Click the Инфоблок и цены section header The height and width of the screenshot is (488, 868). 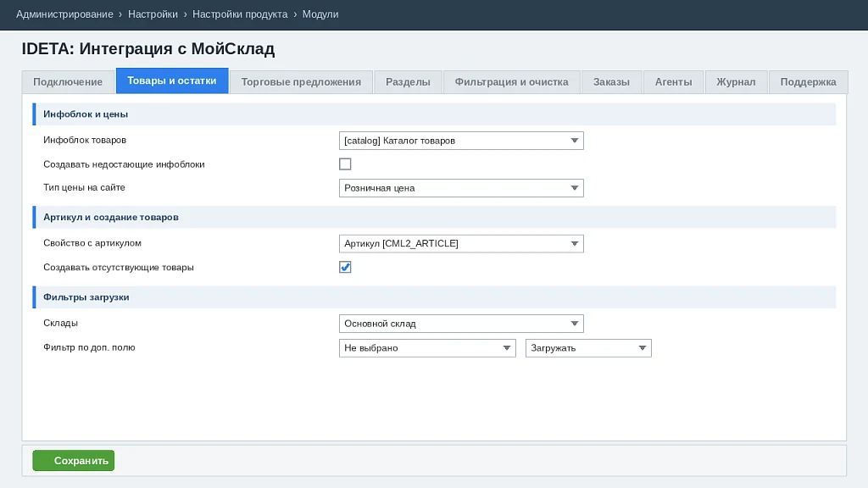tap(435, 114)
